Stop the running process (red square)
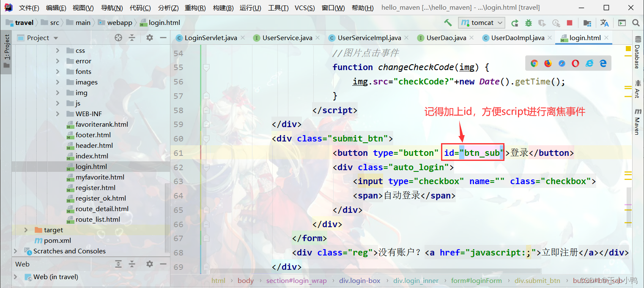Screen dimensions: 644x288 pyautogui.click(x=570, y=23)
